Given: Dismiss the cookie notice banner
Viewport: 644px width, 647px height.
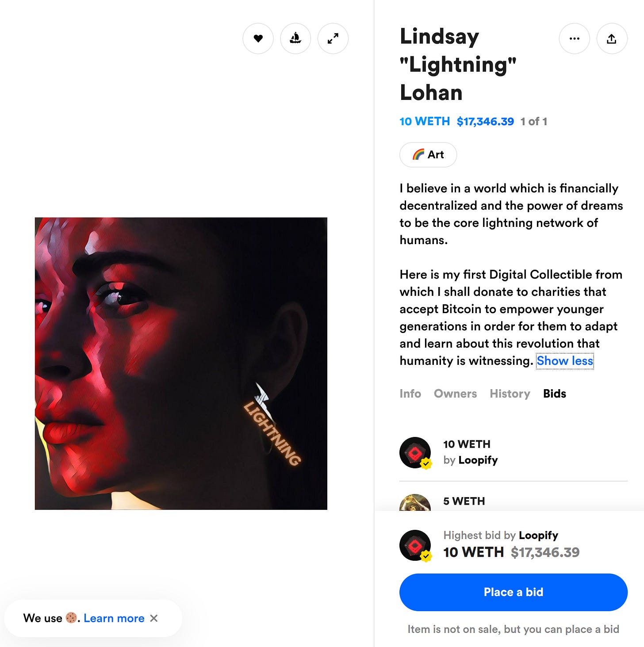Looking at the screenshot, I should (154, 618).
